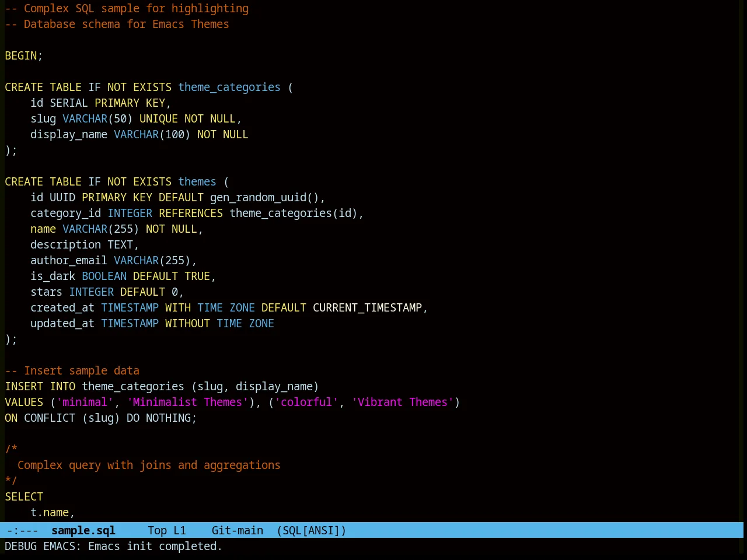Screen dimensions: 747x560
Task: Click the name column in themes table
Action: pyautogui.click(x=43, y=229)
